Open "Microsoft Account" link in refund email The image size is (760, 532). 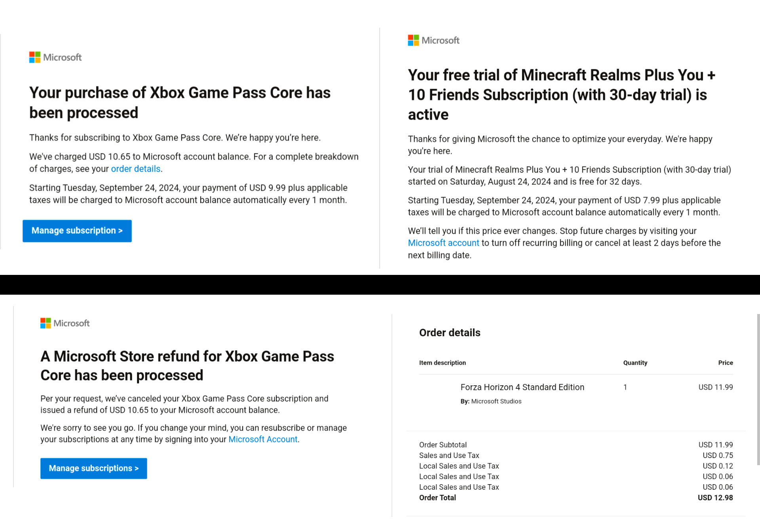pos(263,439)
